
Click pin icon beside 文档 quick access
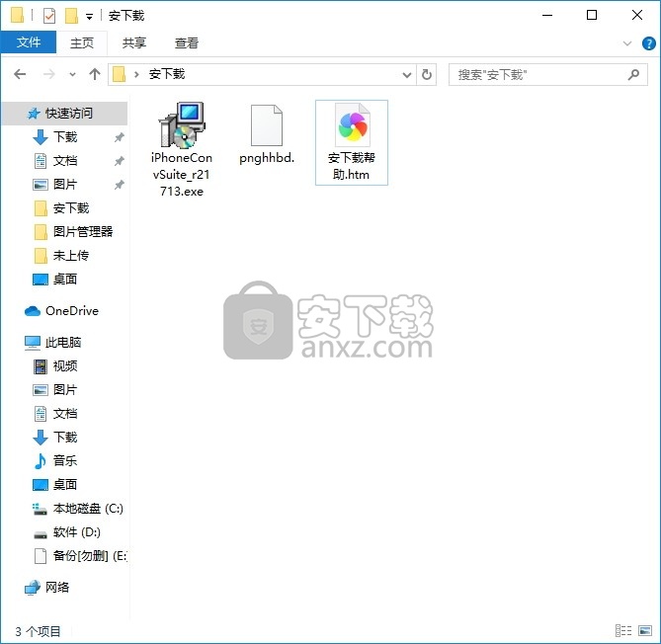click(x=120, y=161)
